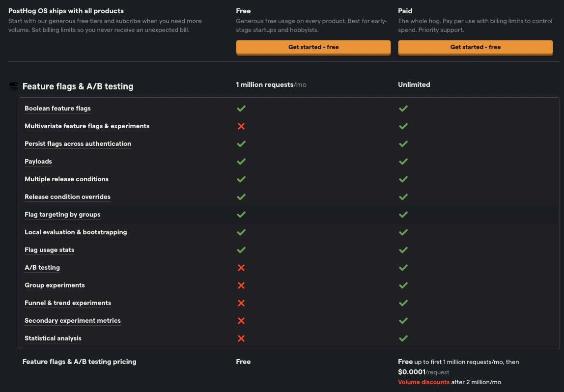
Task: Open the Local evaluation & bootstrapping link
Action: 76,232
